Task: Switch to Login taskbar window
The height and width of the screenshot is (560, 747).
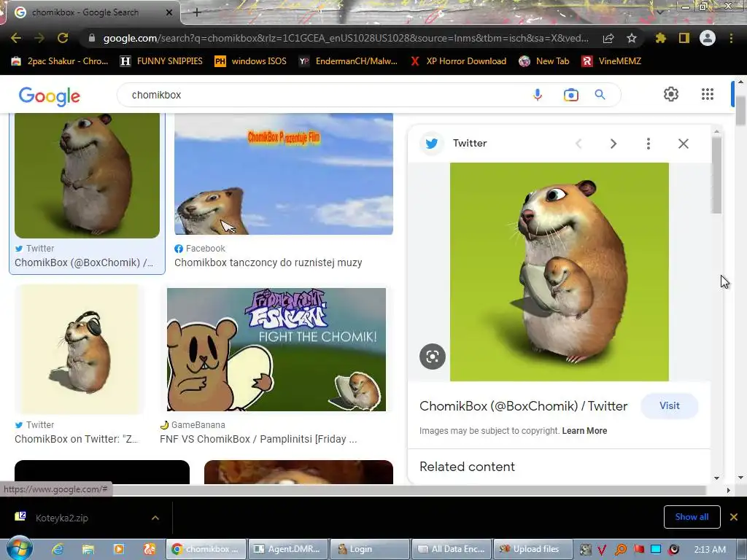Action: (x=370, y=549)
